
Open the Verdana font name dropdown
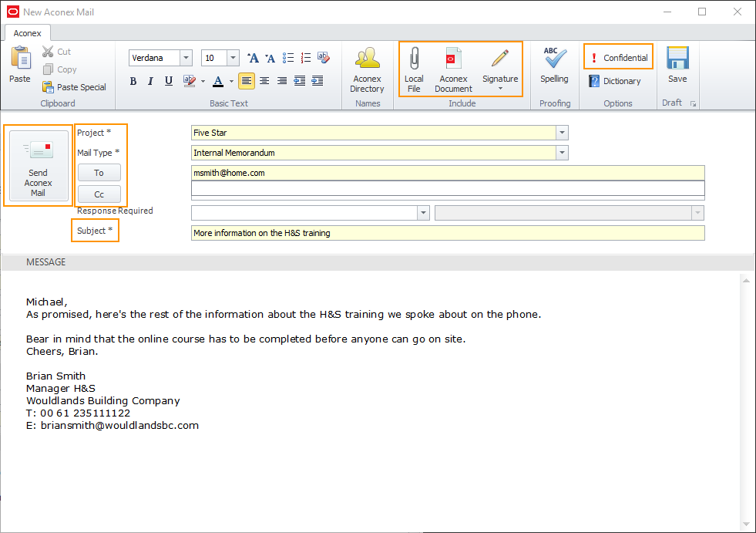coord(186,58)
